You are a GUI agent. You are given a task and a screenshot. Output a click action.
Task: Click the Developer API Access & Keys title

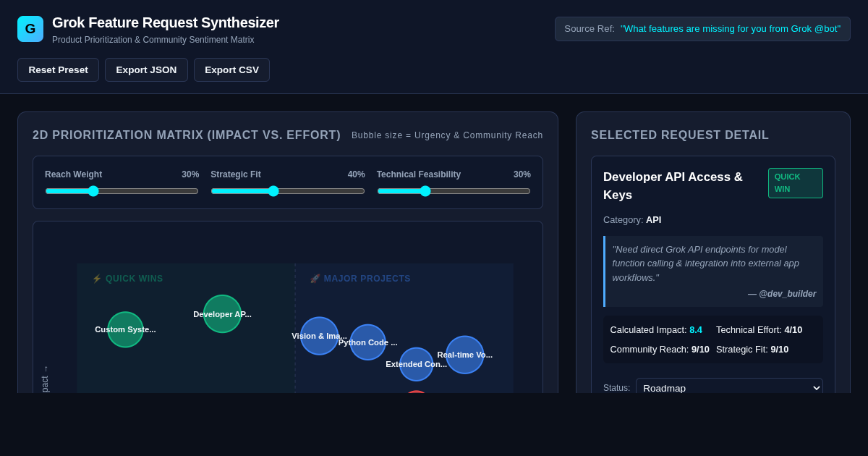click(x=673, y=186)
